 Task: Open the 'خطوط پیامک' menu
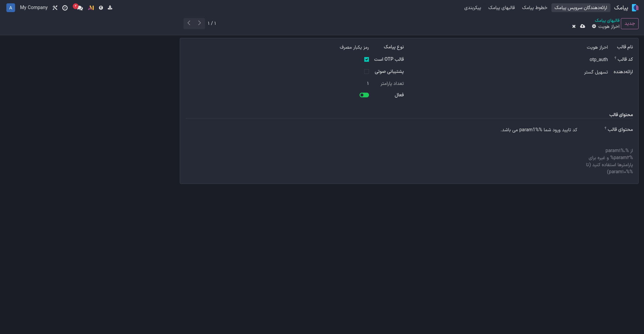[534, 8]
